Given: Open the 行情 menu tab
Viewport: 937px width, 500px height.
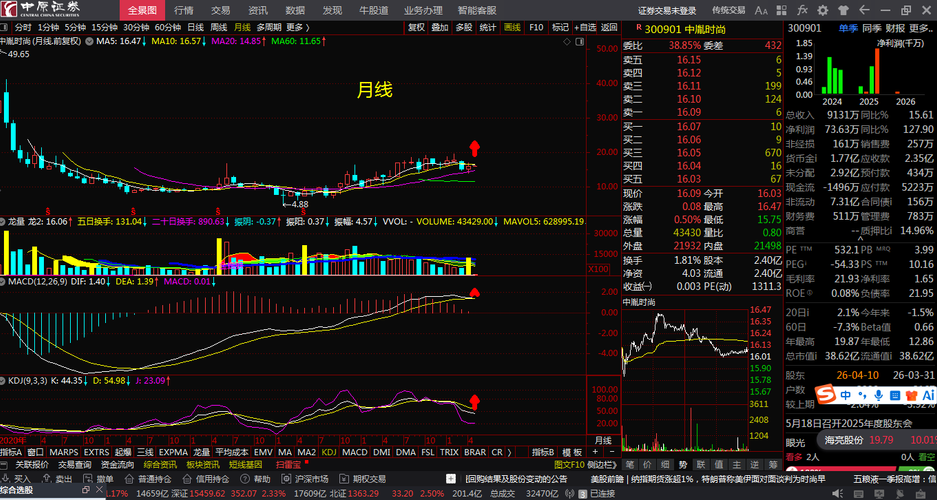Looking at the screenshot, I should 183,10.
